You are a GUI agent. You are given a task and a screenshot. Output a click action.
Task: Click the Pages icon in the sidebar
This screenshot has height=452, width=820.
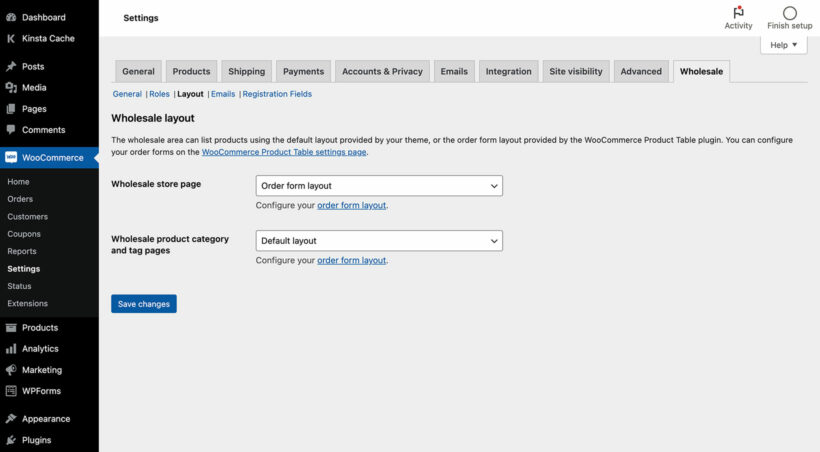(x=11, y=109)
